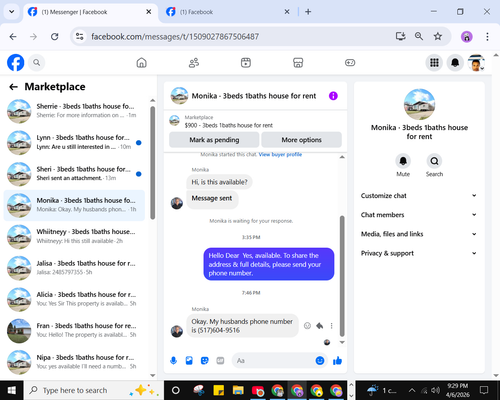Open Sticky Notes from taskbar
The height and width of the screenshot is (400, 500).
click(219, 390)
